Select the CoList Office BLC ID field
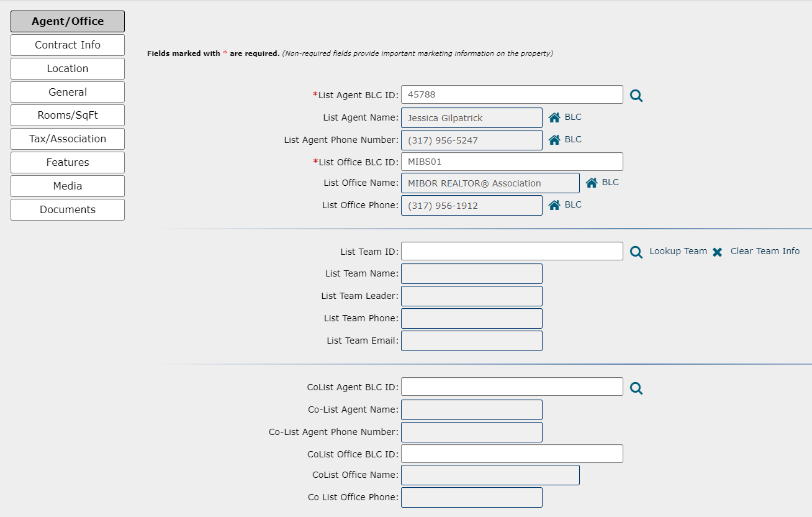Image resolution: width=812 pixels, height=517 pixels. (512, 454)
